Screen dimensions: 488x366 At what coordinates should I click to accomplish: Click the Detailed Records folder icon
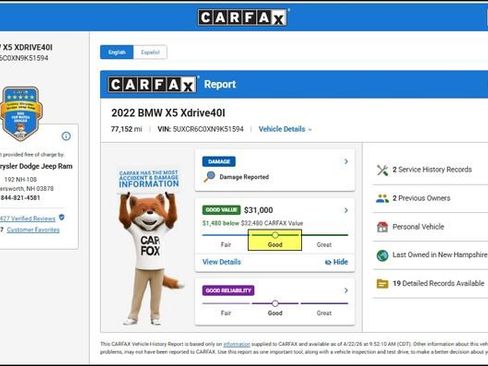coord(382,284)
